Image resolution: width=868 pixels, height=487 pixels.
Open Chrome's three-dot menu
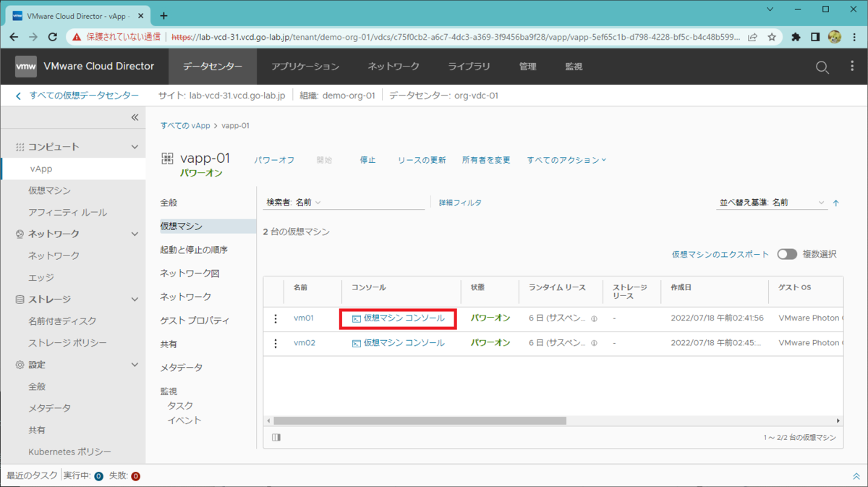click(x=854, y=36)
